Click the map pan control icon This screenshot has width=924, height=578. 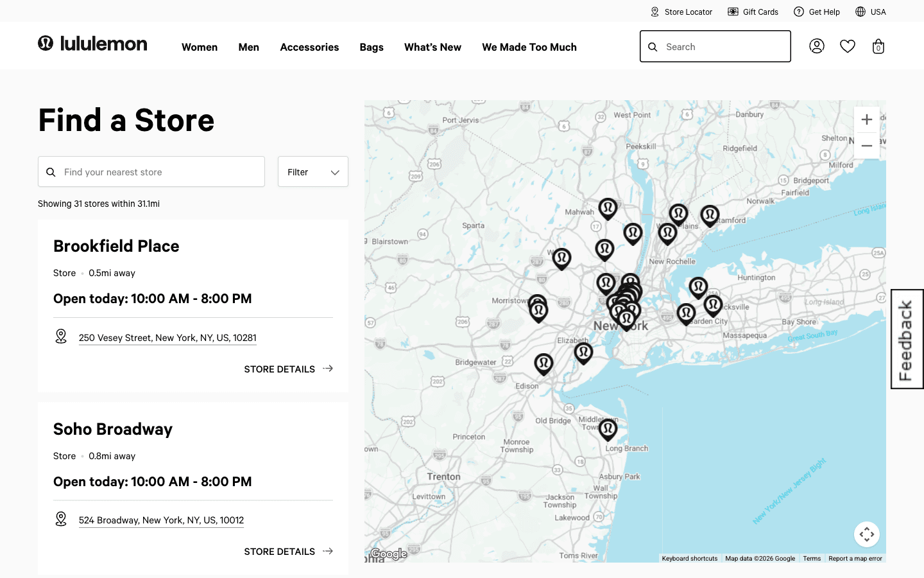pyautogui.click(x=867, y=534)
